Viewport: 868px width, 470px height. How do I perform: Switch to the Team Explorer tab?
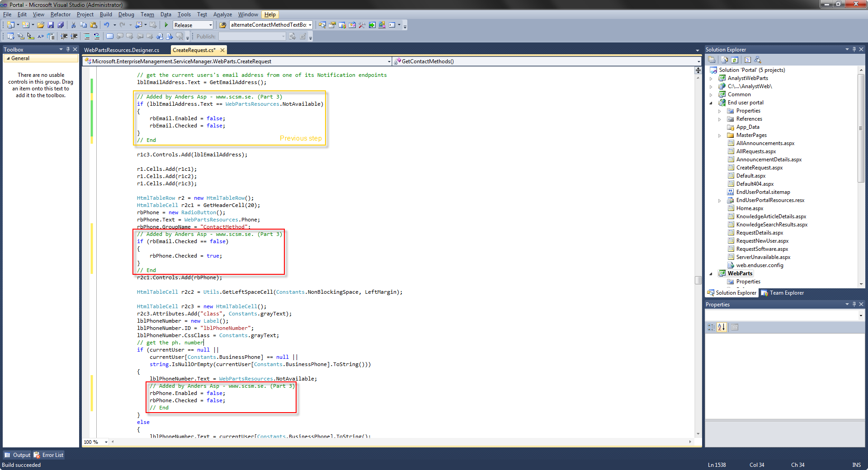[x=783, y=293]
